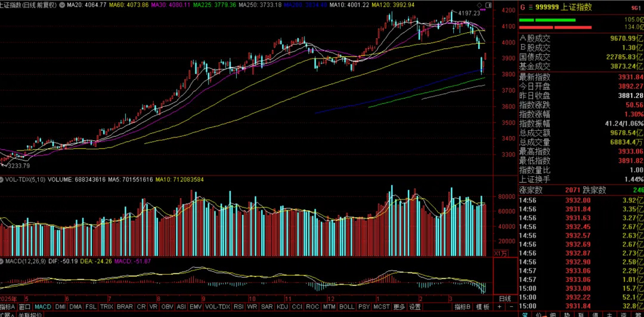
Task: Click the 上证指数 chart title text
Action: click(x=10, y=5)
